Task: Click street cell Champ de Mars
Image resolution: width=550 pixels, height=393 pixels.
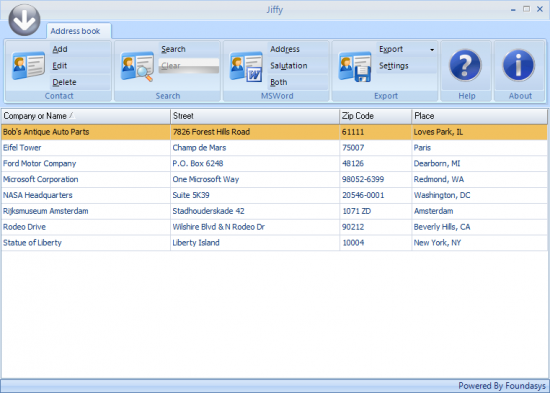Action: pyautogui.click(x=255, y=148)
